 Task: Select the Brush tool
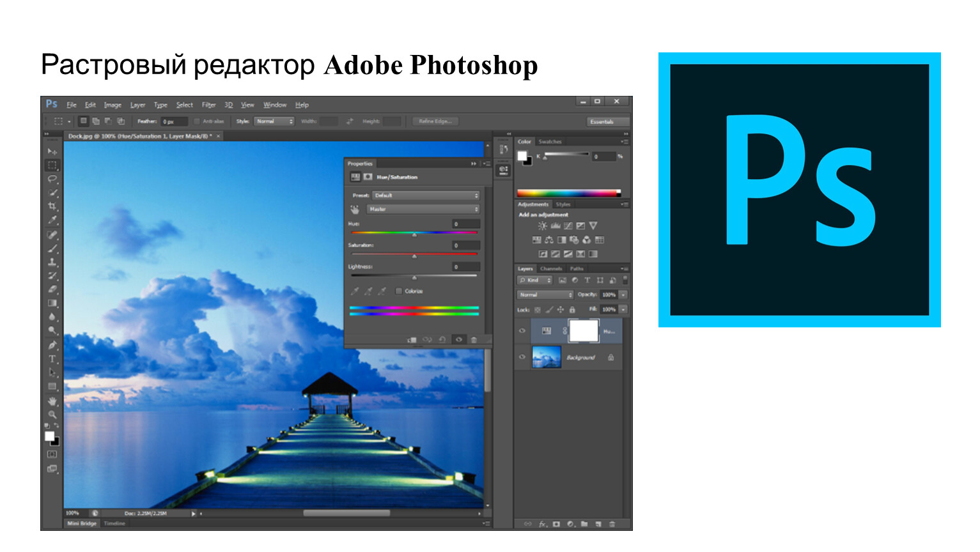pyautogui.click(x=52, y=249)
